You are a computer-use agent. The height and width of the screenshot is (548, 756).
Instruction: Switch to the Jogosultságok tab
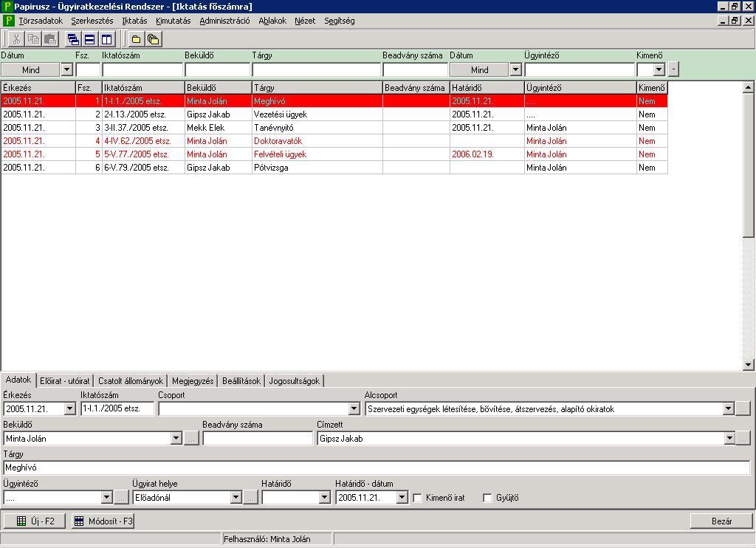pos(295,381)
